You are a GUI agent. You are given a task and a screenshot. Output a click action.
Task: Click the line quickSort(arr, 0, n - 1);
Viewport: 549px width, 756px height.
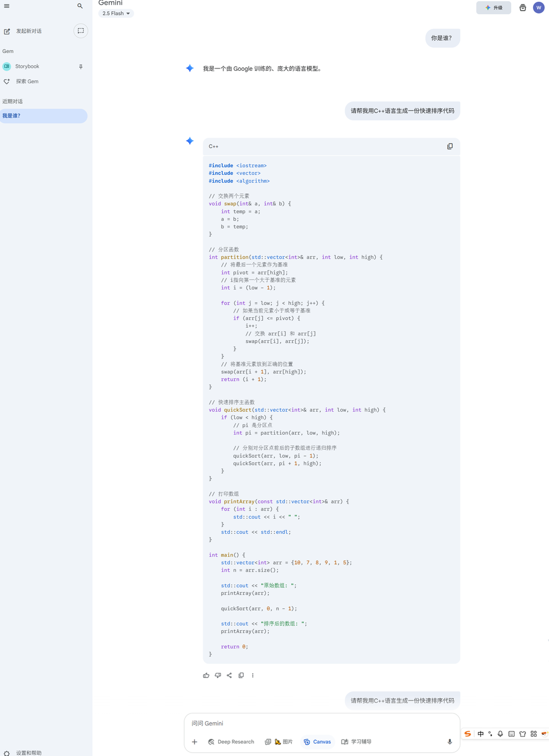pos(259,608)
